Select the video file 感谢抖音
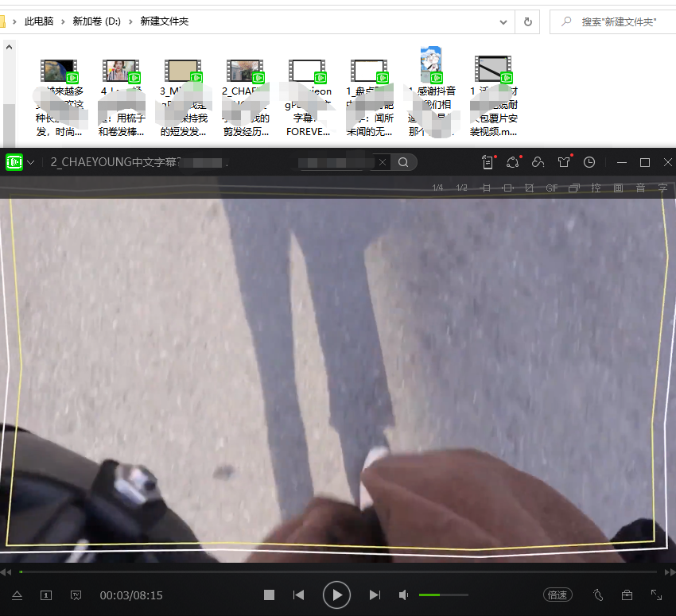 432,93
